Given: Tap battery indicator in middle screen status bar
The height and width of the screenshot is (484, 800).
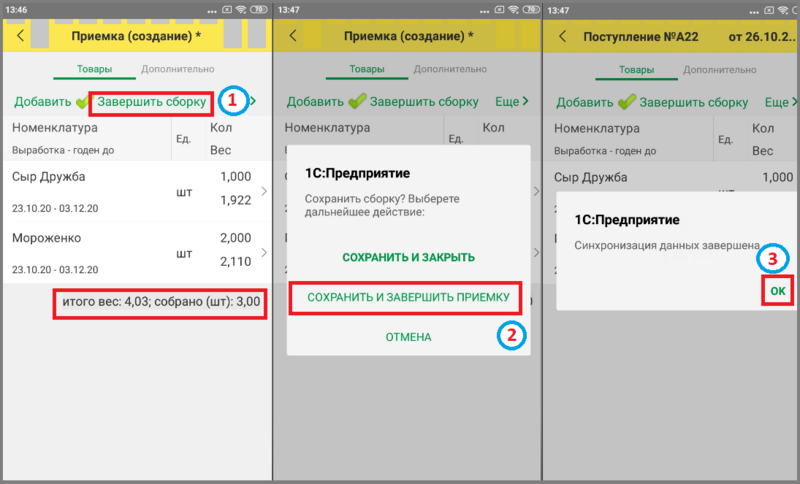Looking at the screenshot, I should [x=532, y=10].
